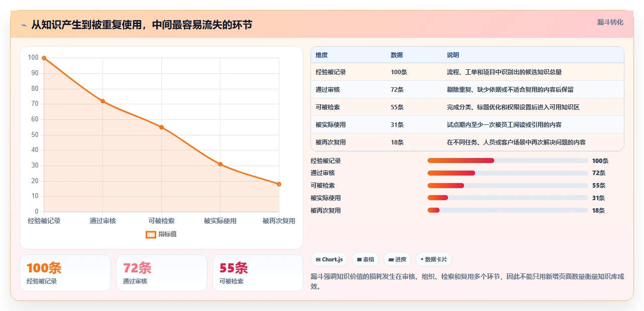This screenshot has width=644, height=311.
Task: Click the chart data point at 被实际使用
Action: click(220, 164)
